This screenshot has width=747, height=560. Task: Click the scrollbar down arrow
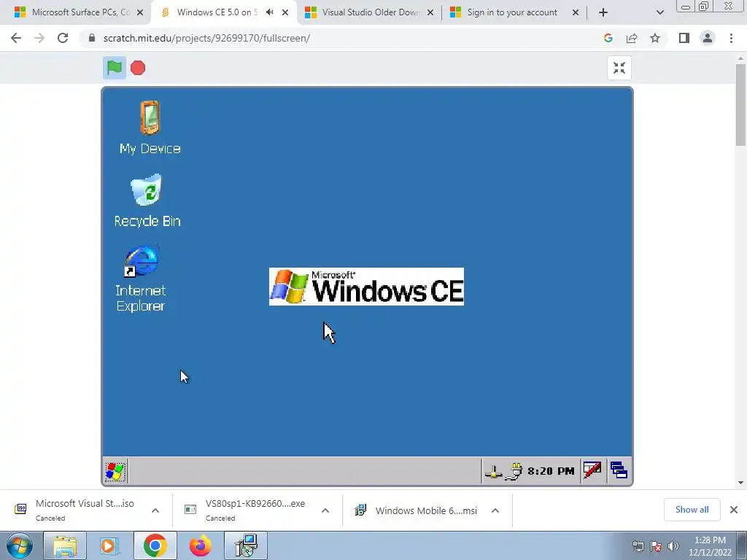click(740, 483)
